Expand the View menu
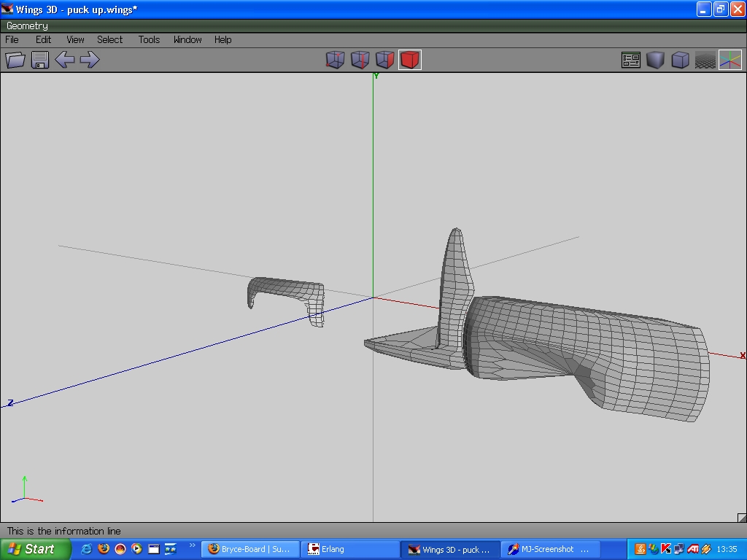The width and height of the screenshot is (747, 560). [75, 39]
